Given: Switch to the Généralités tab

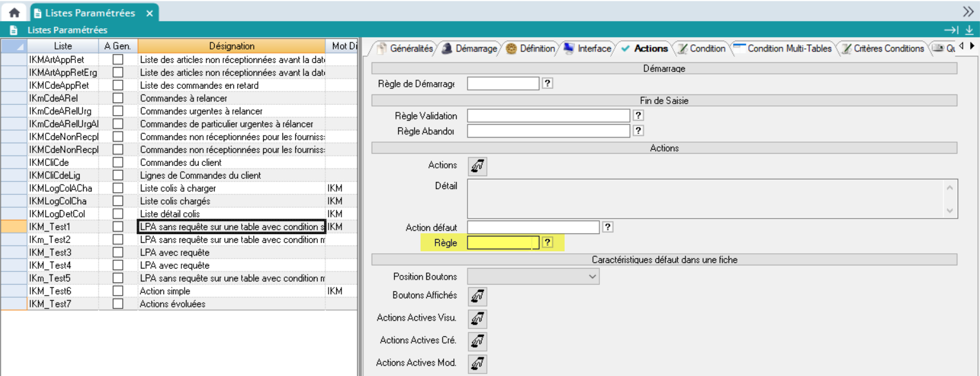Looking at the screenshot, I should [405, 48].
